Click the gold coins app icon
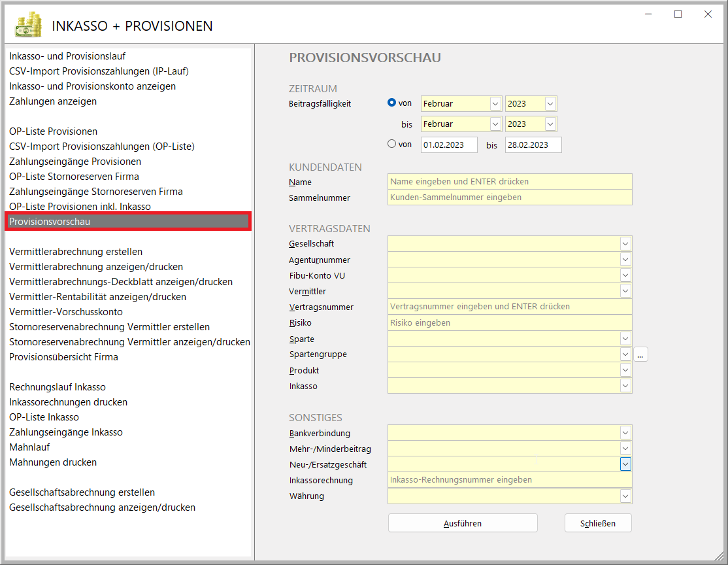The image size is (728, 565). click(x=28, y=26)
